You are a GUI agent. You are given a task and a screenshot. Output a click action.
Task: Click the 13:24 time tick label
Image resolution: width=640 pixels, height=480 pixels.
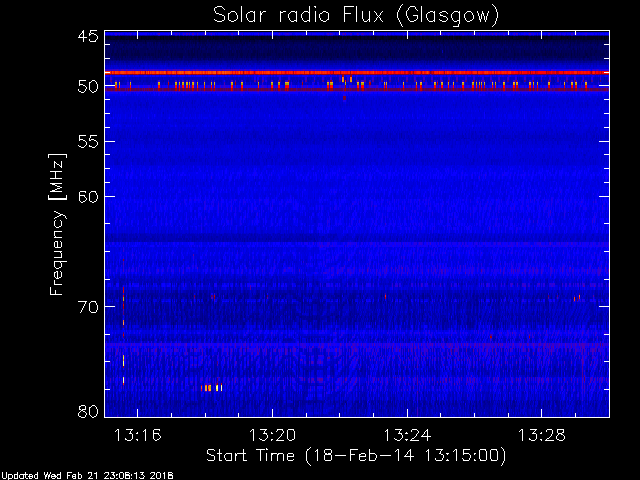pos(407,435)
